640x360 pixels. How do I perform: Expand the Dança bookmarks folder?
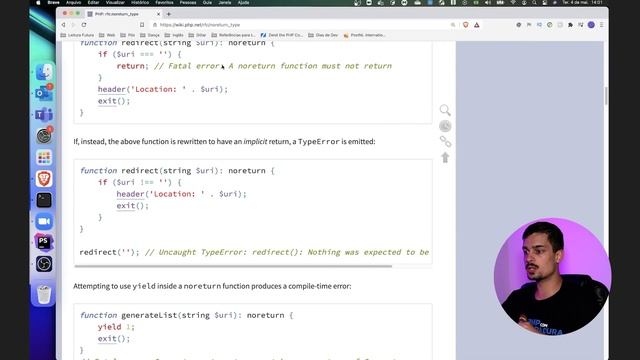150,35
